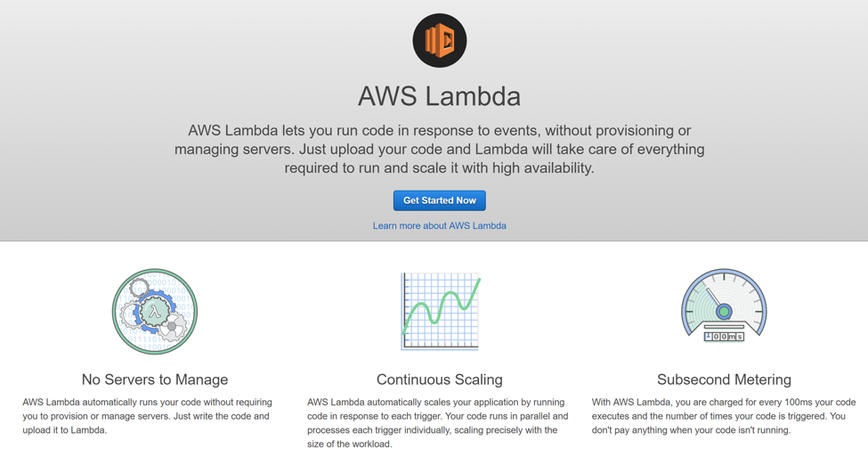Viewport: 868px width, 457px height.
Task: Click the orange AWS Lambda logo icon
Action: point(440,40)
